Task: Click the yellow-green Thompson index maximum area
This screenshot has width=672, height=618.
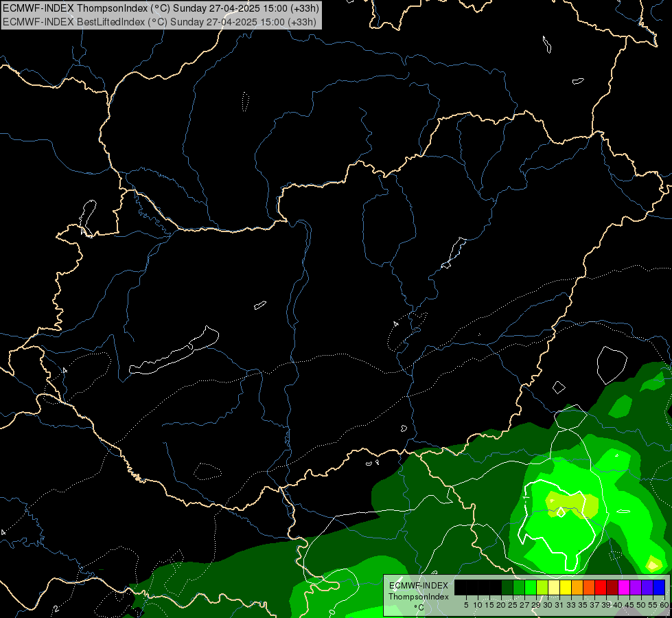Action: pyautogui.click(x=572, y=505)
